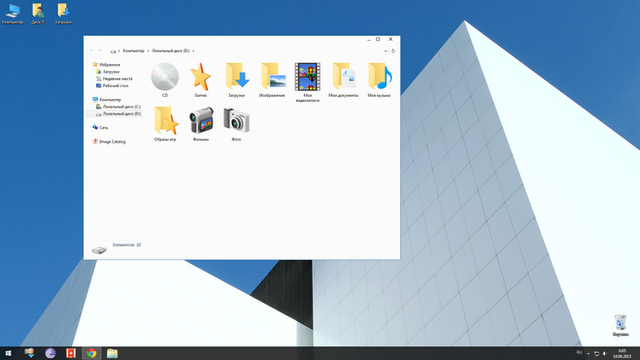Open the Корзина recycle bin on the desktop
The height and width of the screenshot is (360, 640).
click(620, 325)
